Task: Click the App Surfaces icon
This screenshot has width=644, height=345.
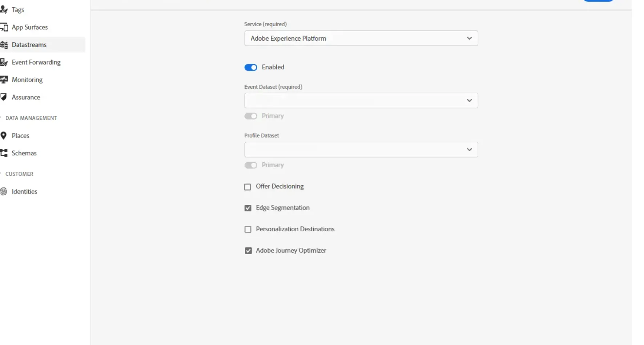Action: [x=4, y=27]
